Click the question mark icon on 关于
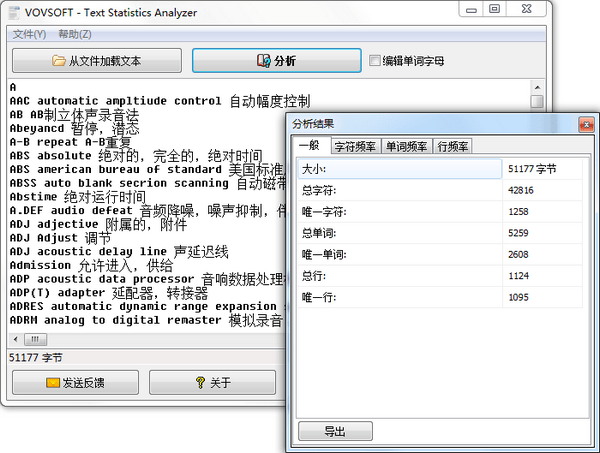Image resolution: width=600 pixels, height=453 pixels. [200, 383]
